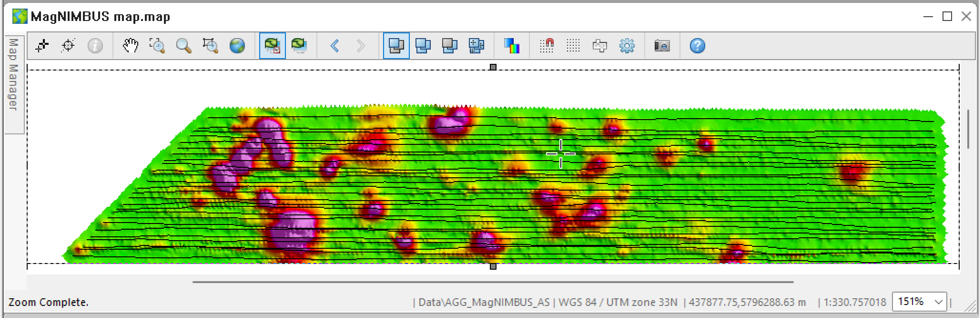This screenshot has height=318, width=980.
Task: Select the dotted squares item selection mode
Action: click(x=476, y=46)
